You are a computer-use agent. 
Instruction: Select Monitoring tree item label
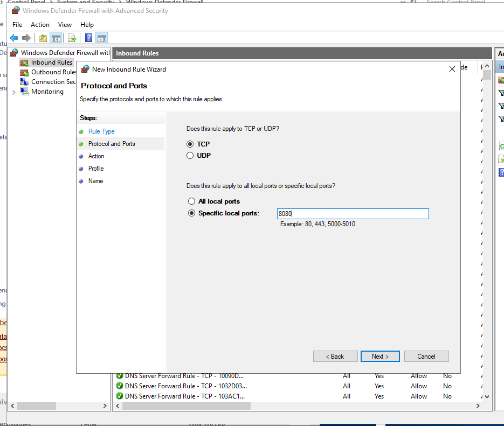tap(47, 92)
